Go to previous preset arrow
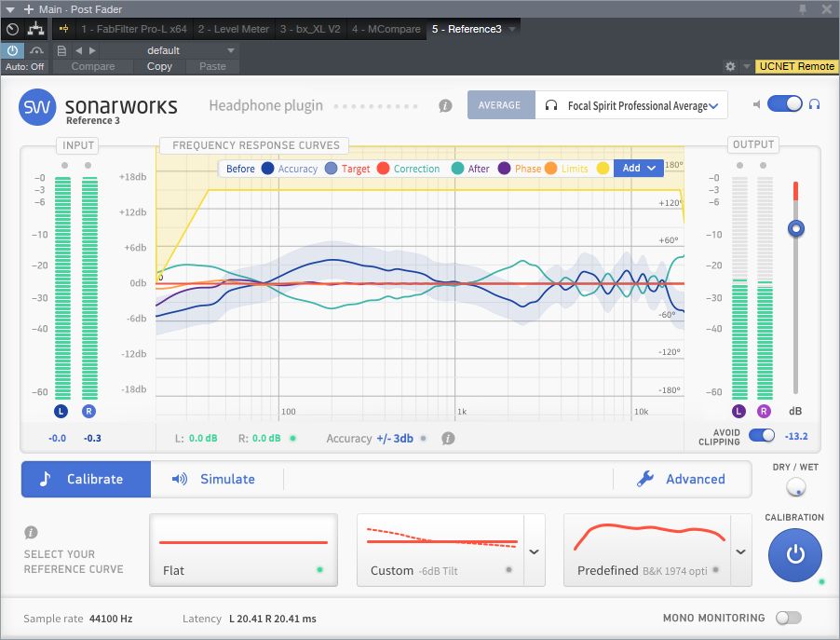The height and width of the screenshot is (640, 840). 79,50
